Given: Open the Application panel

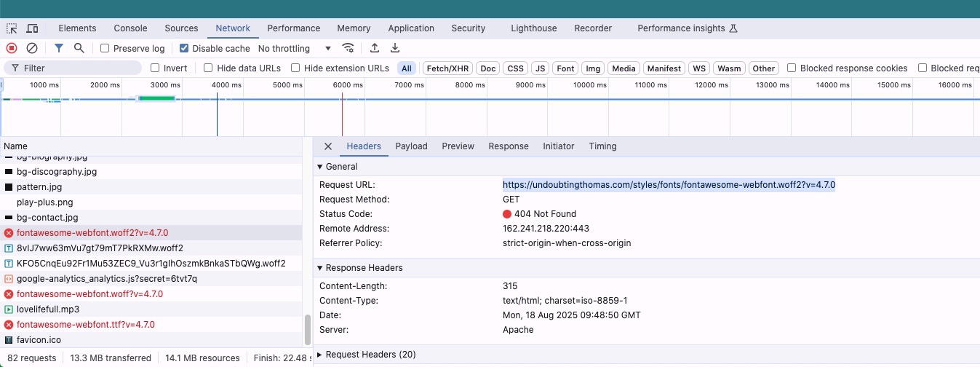Looking at the screenshot, I should click(x=411, y=28).
